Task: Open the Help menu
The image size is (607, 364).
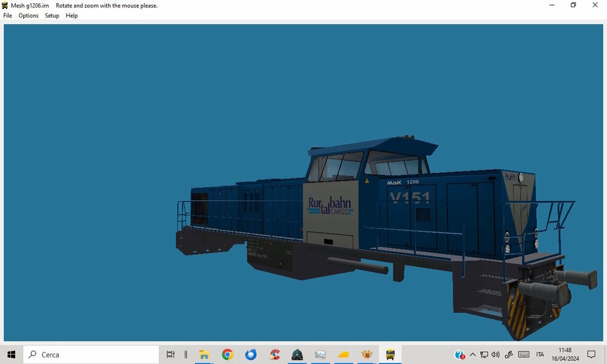Action: (x=72, y=16)
